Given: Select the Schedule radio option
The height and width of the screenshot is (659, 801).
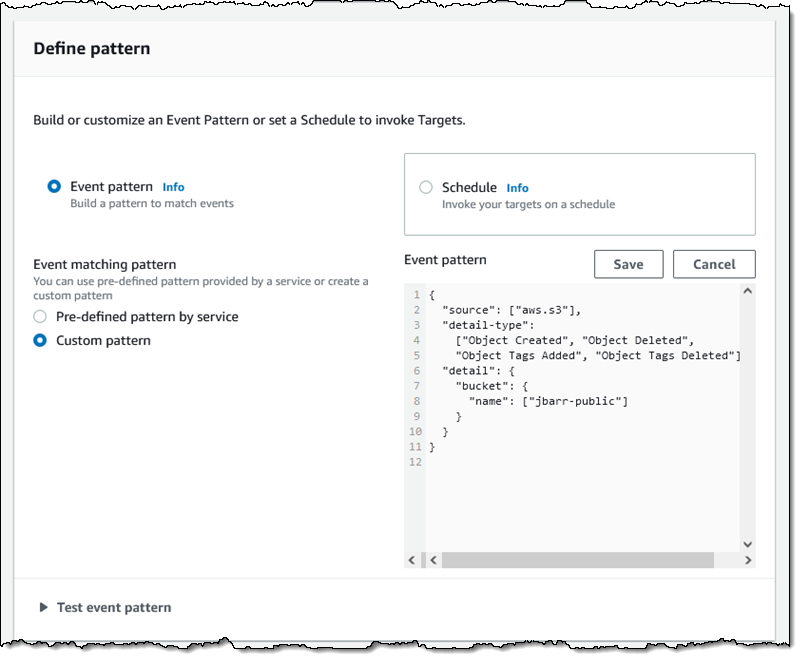Looking at the screenshot, I should pos(426,187).
